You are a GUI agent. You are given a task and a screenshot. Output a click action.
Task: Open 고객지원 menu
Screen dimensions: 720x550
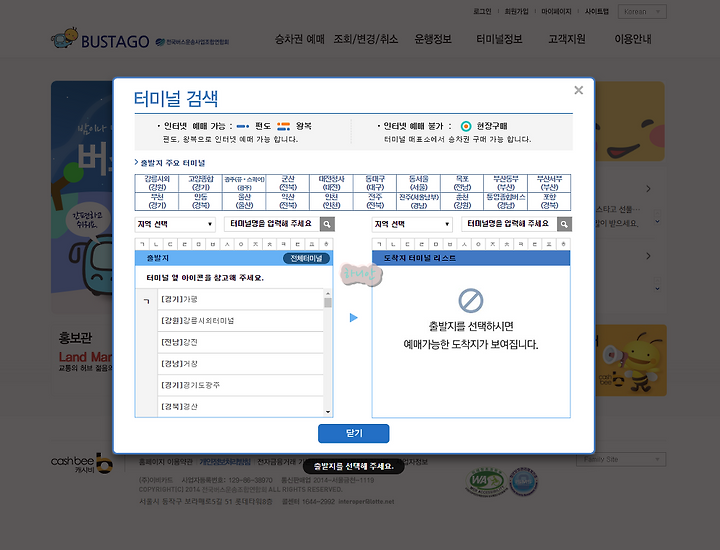(567, 39)
